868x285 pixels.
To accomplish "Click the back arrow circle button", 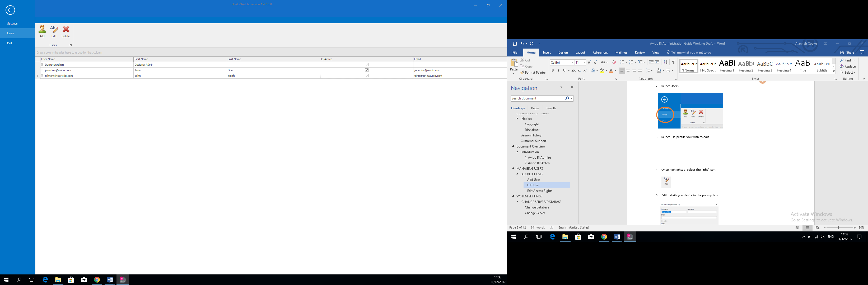I will click(x=11, y=10).
